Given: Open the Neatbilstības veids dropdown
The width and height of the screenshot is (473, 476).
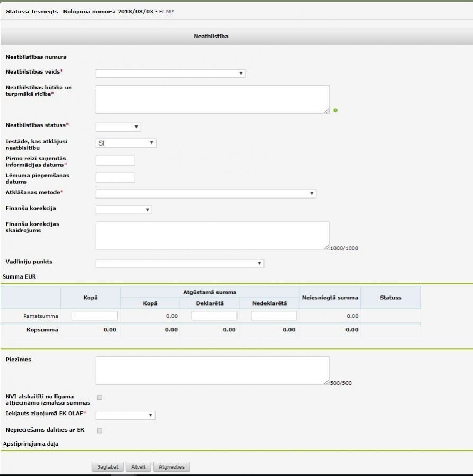Looking at the screenshot, I should coord(170,74).
